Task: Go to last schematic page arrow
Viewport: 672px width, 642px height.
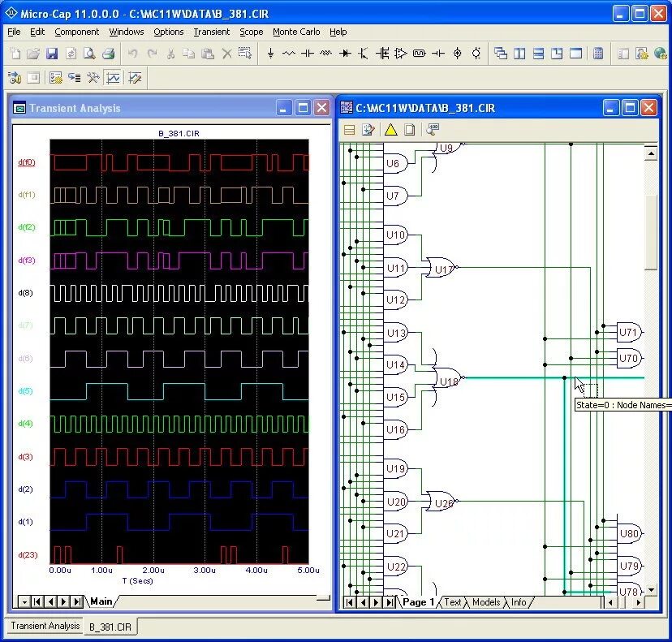Action: (x=390, y=602)
